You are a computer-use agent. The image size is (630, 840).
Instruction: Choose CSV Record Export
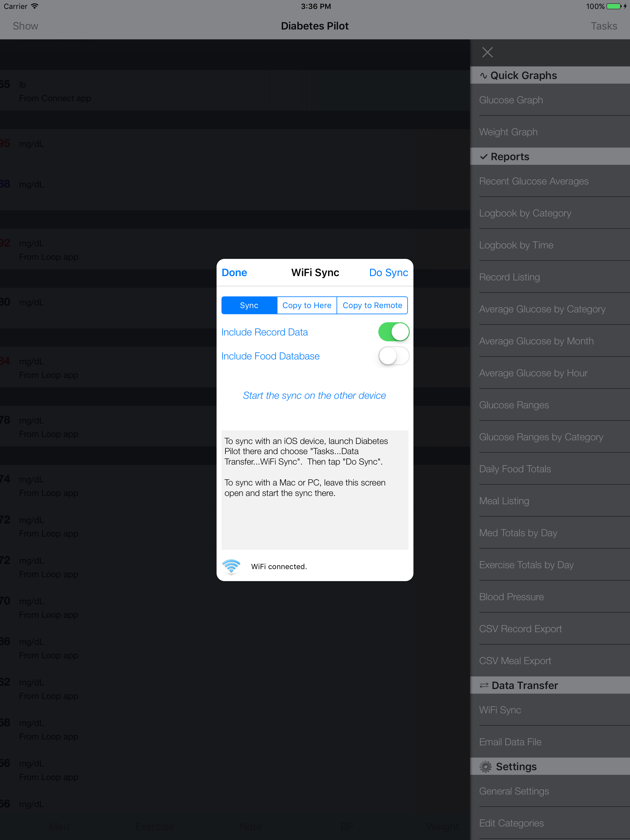pyautogui.click(x=550, y=628)
